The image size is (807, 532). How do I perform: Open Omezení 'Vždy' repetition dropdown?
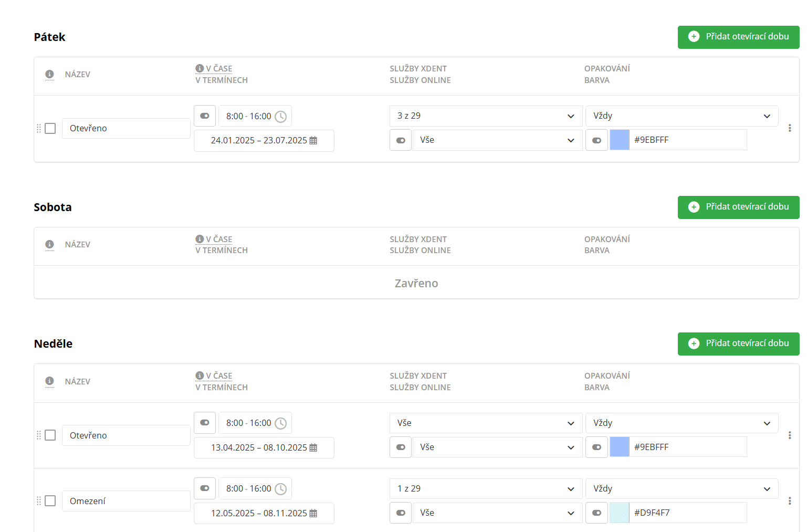click(682, 488)
